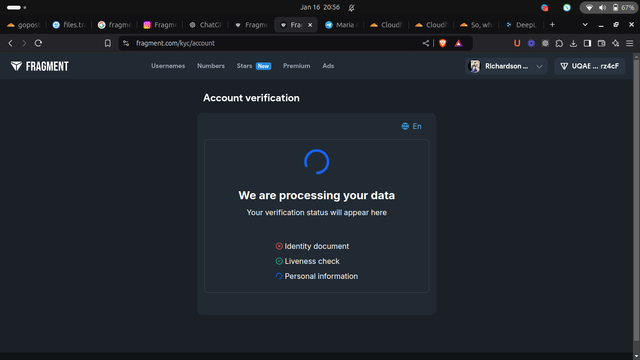Switch to the gopost tab
The height and width of the screenshot is (360, 640).
click(x=23, y=25)
